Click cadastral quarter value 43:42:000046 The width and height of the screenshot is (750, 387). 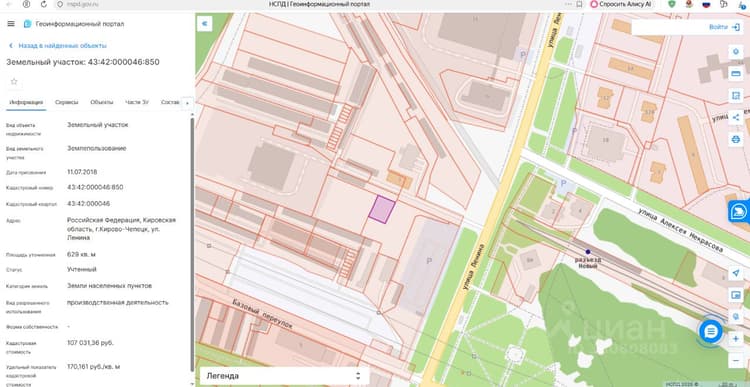[x=88, y=203]
